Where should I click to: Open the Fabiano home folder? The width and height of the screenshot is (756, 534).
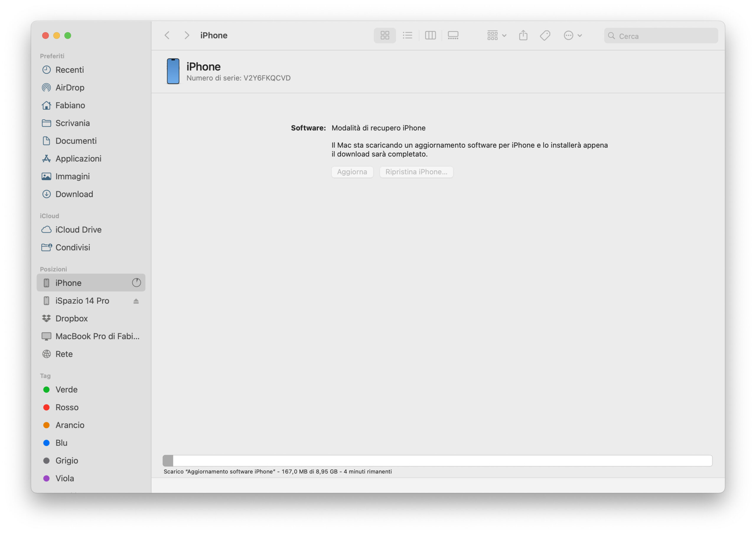point(91,105)
